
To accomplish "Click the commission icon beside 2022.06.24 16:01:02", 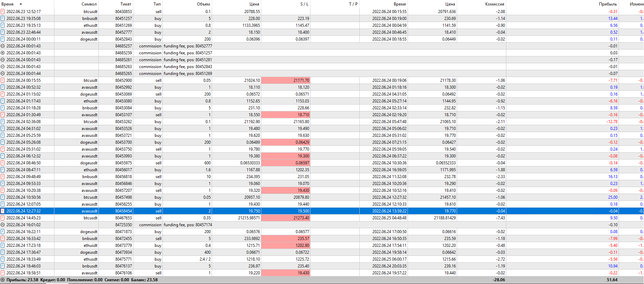I will click(3, 225).
